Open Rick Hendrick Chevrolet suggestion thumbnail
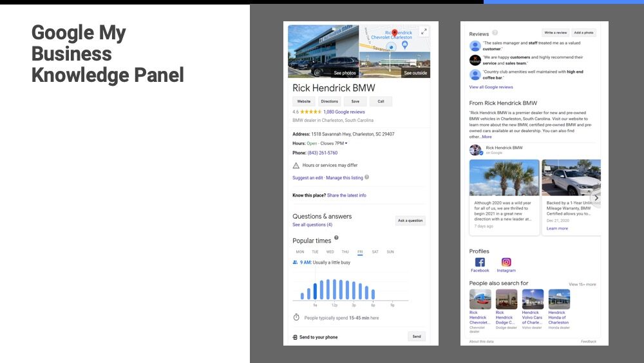644x363 pixels. point(480,299)
